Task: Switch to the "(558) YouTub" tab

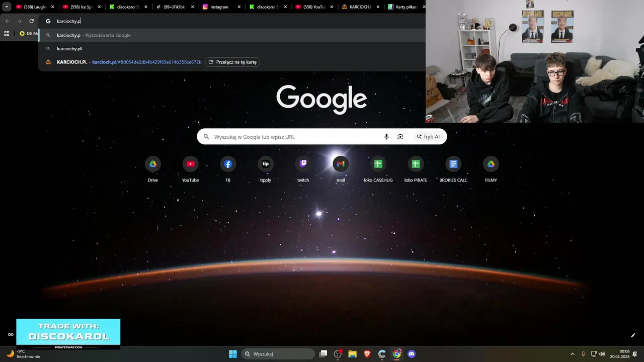Action: 314,7
